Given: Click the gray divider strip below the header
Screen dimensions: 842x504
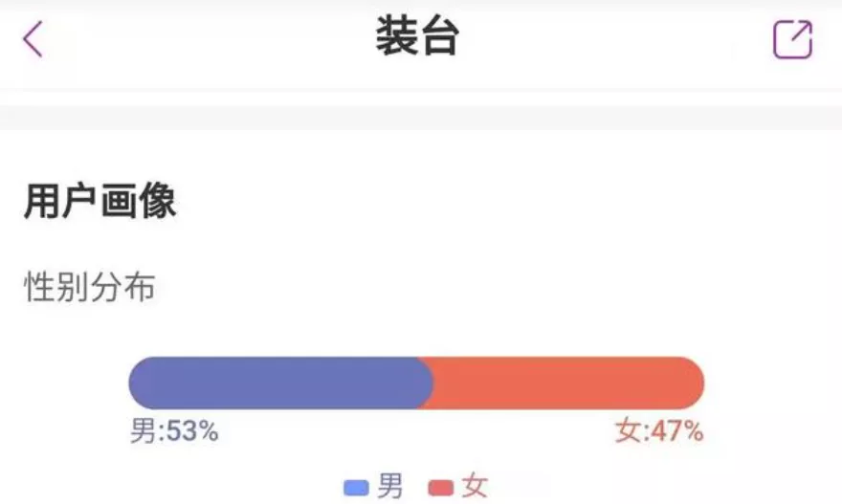Looking at the screenshot, I should point(421,118).
